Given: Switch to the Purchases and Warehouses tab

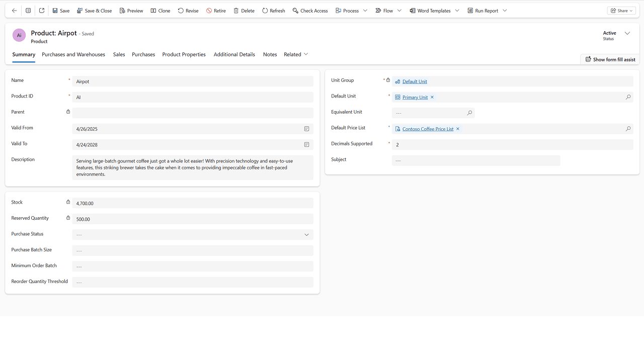Looking at the screenshot, I should 73,54.
